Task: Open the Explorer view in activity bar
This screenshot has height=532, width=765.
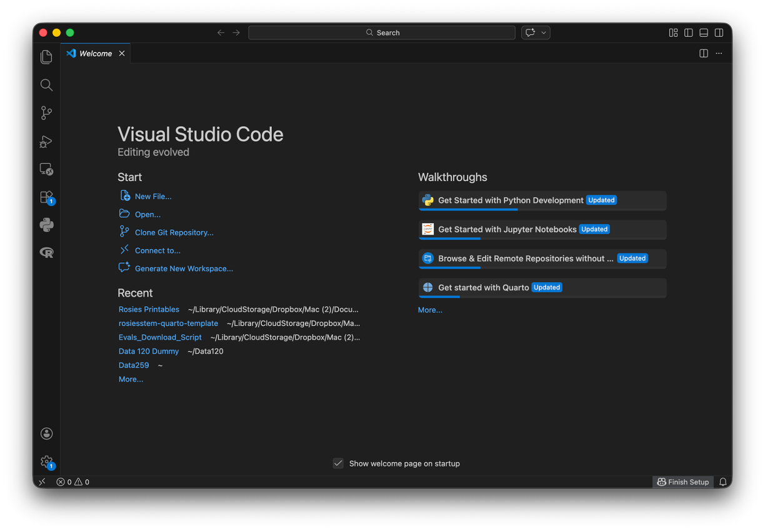Action: pos(46,57)
